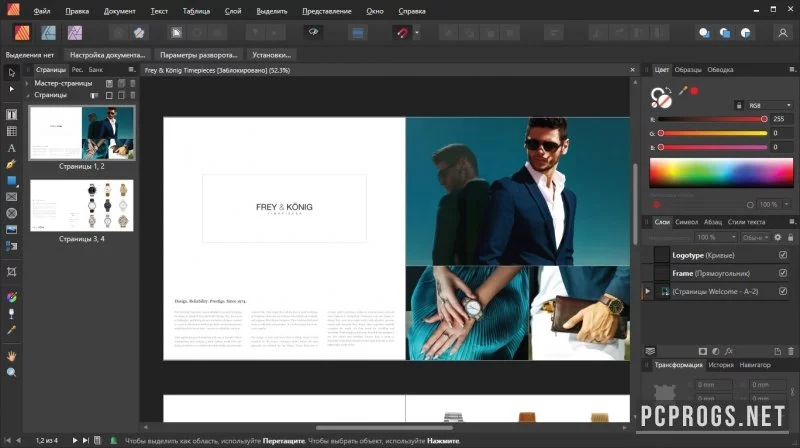Expand the Страницы Welcome layer
The image size is (800, 448).
[647, 291]
